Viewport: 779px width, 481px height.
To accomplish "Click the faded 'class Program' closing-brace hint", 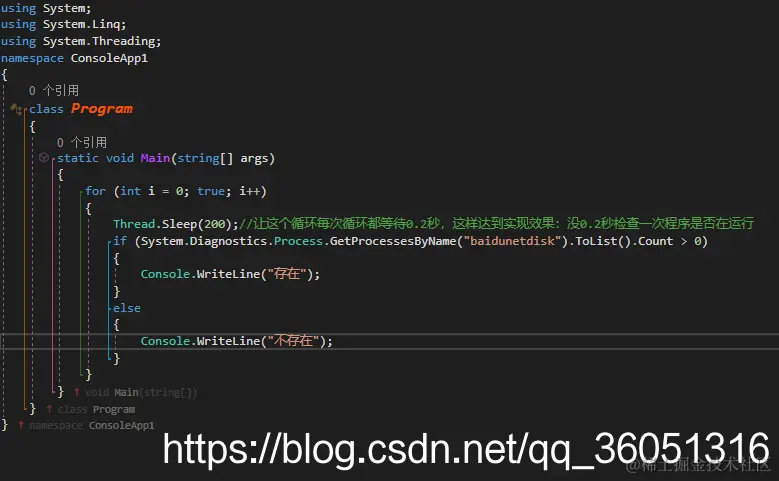I will [96, 409].
